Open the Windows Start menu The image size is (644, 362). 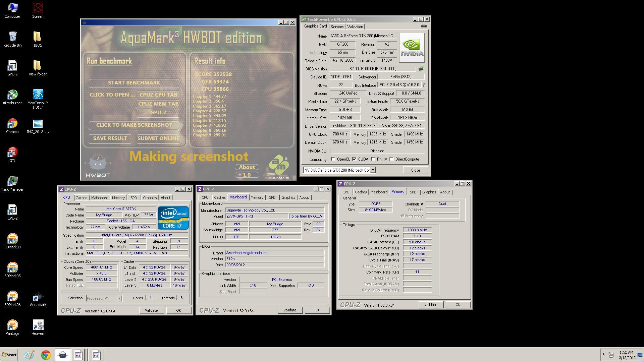pyautogui.click(x=9, y=355)
